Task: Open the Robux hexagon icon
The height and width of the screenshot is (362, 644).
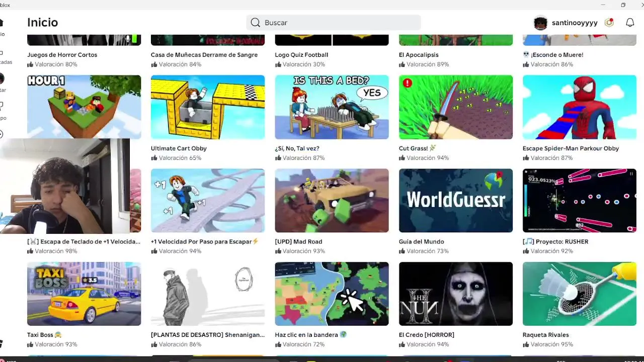Action: coord(609,23)
